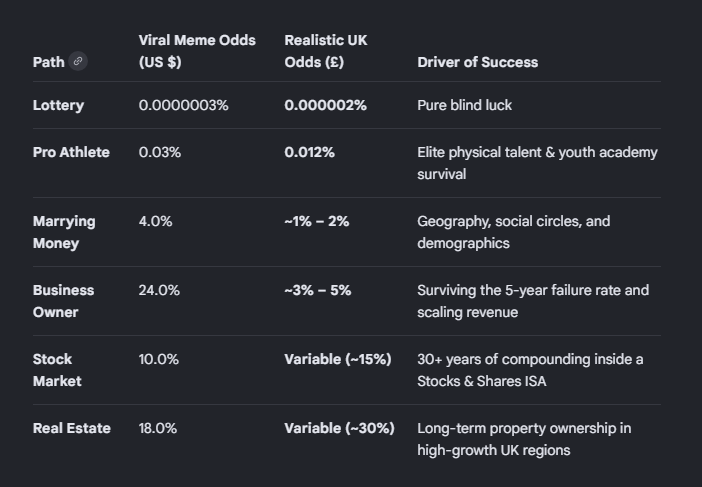This screenshot has width=702, height=487.
Task: Click the ~1% – 2% marrying money value
Action: coord(317,221)
